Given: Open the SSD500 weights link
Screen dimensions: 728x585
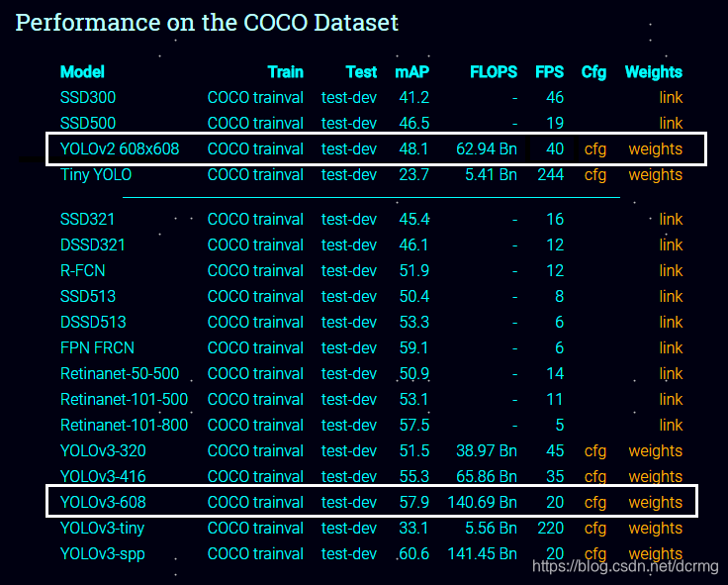Looking at the screenshot, I should tap(671, 123).
